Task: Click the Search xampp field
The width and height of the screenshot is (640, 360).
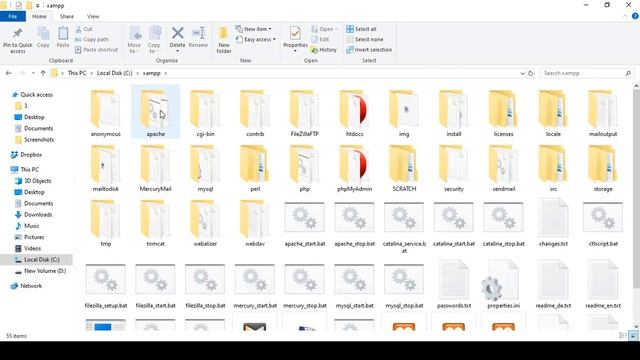Action: point(587,73)
